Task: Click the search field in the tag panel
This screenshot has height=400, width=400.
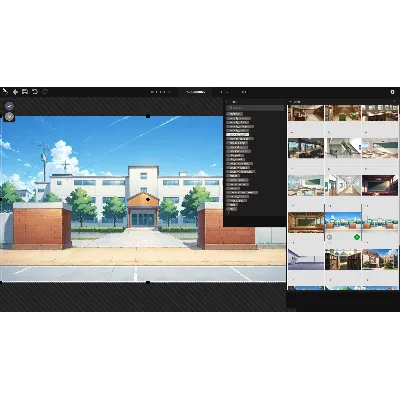Action: (255, 108)
